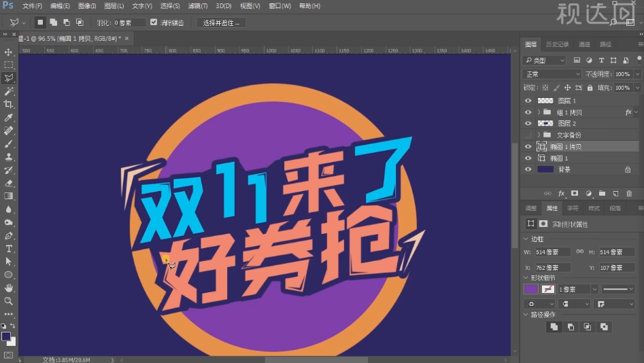Hide the 背景 layer
The width and height of the screenshot is (644, 363).
coord(528,169)
